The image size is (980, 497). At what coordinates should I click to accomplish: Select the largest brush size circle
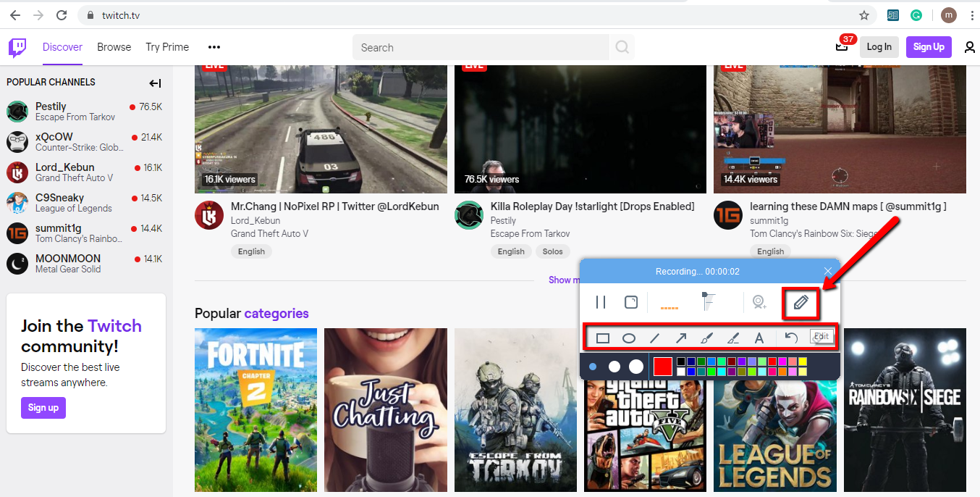coord(635,367)
